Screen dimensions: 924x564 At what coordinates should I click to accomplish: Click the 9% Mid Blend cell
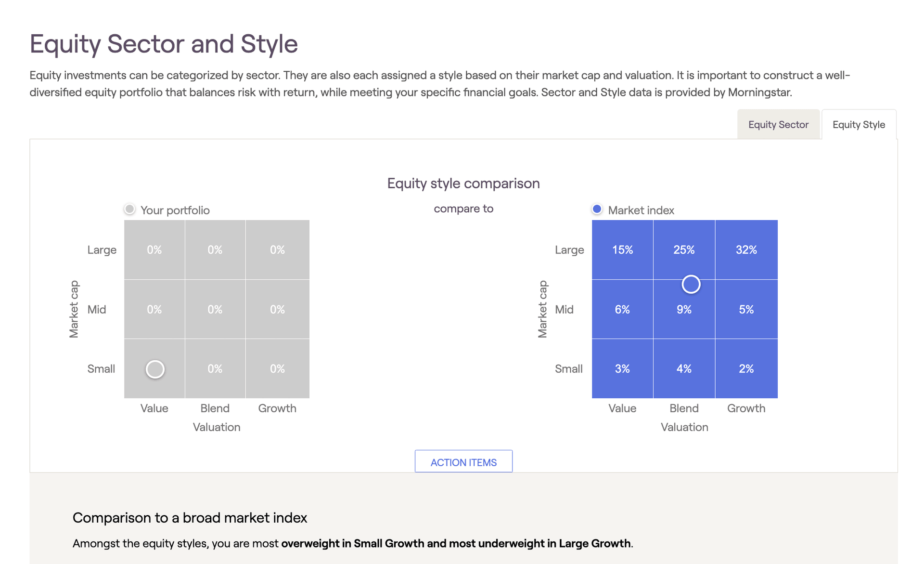point(684,309)
